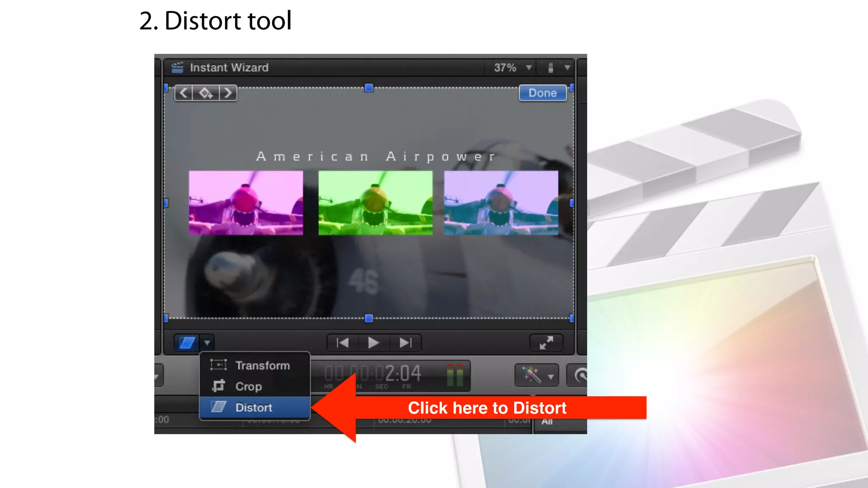868x488 pixels.
Task: Open the 37% zoom dropdown
Action: [x=512, y=68]
